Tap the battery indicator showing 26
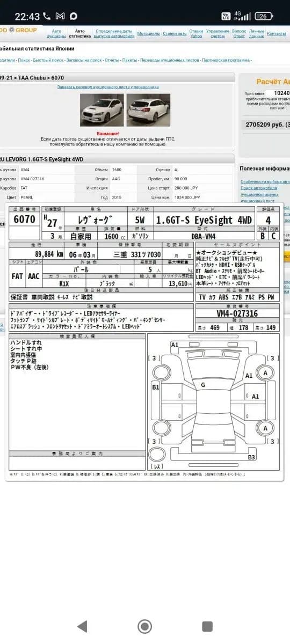290x644 pixels. 264,16
